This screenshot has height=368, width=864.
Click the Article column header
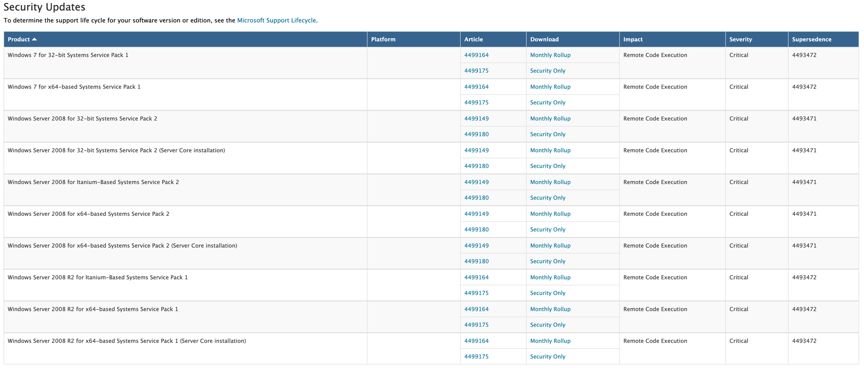pos(493,40)
